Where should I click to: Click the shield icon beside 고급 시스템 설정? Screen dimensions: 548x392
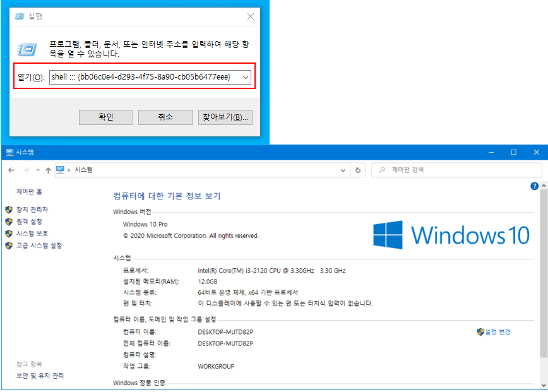[x=9, y=246]
